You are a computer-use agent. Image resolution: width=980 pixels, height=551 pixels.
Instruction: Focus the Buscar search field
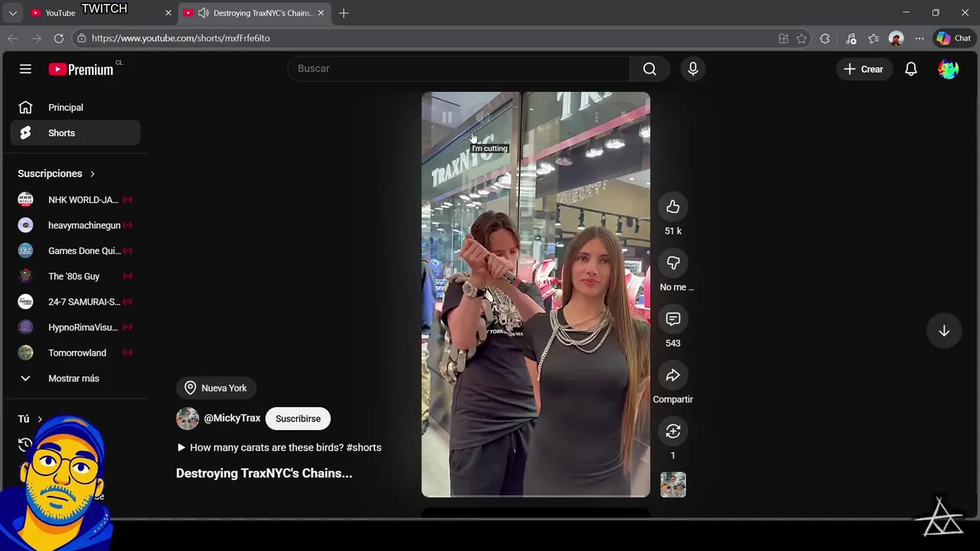point(459,69)
